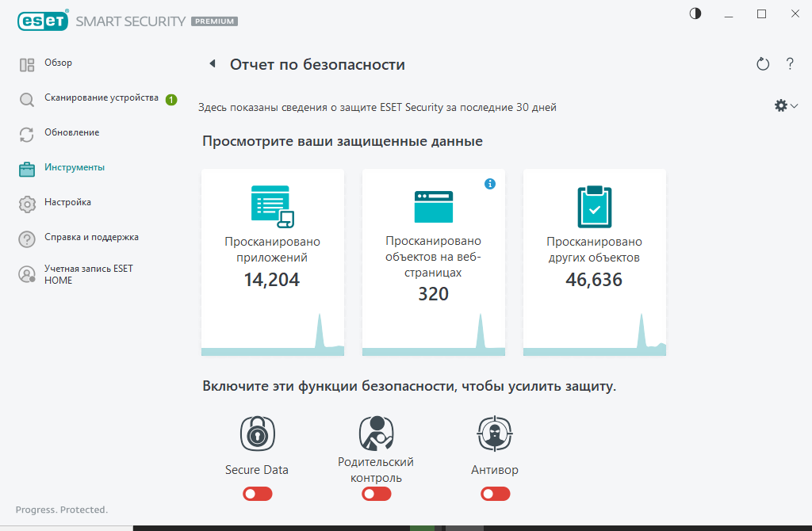Click the Антивор thief target icon

pos(495,434)
